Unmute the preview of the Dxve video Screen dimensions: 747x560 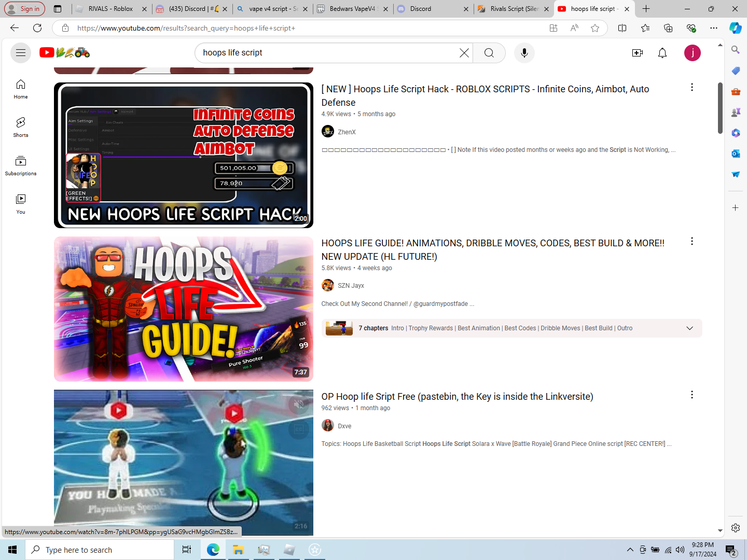tap(299, 404)
